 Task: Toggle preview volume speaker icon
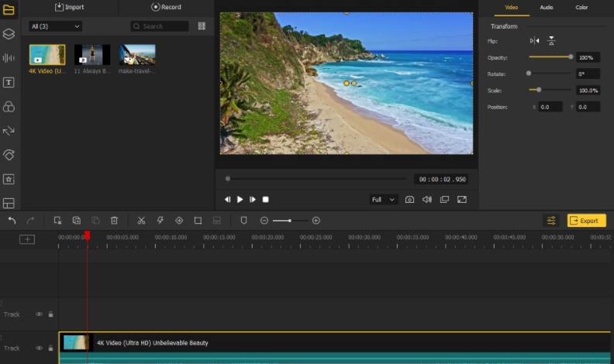click(426, 200)
